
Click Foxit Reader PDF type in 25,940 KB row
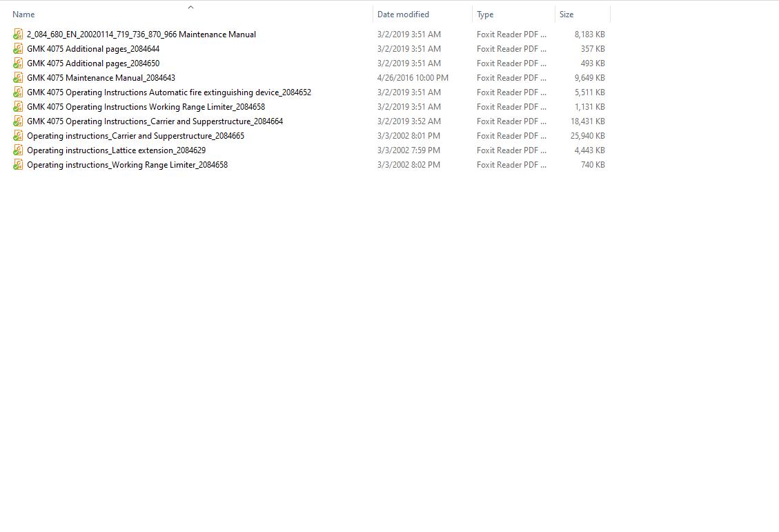(x=511, y=136)
